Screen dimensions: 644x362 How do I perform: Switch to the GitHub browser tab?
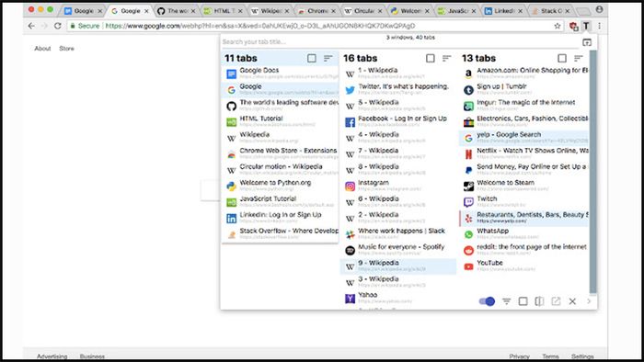pos(177,11)
